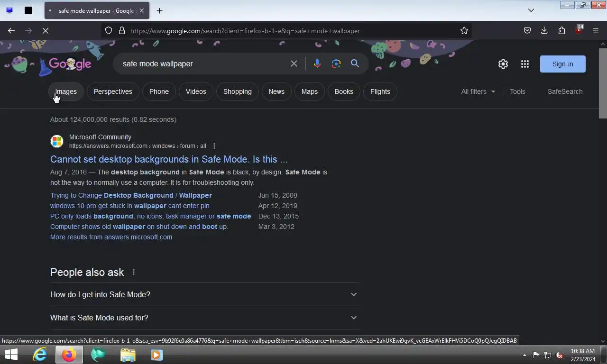Viewport: 607px width, 364px height.
Task: Switch to Images results
Action: [66, 91]
